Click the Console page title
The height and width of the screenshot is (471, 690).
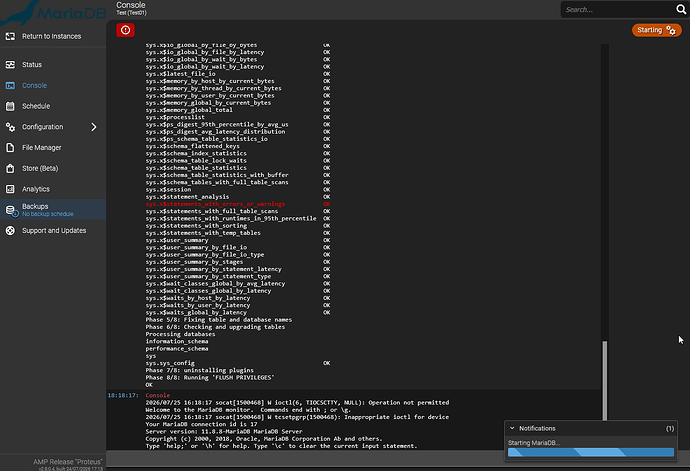coord(131,5)
